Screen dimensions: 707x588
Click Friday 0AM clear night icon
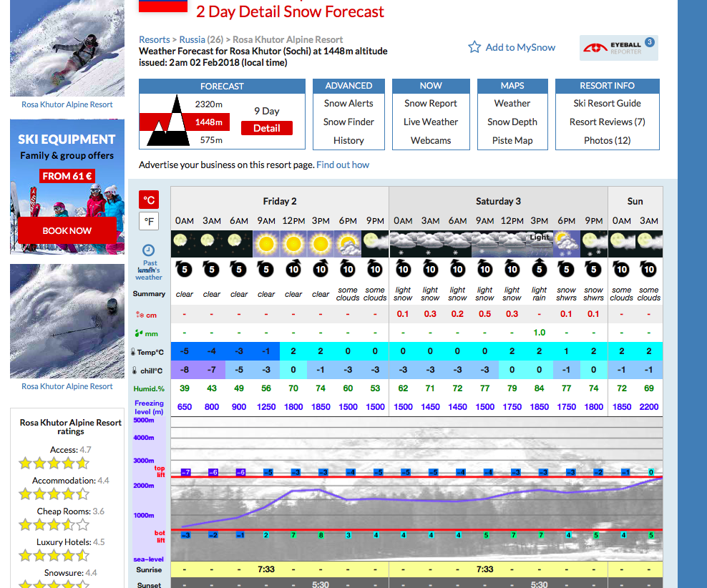pos(185,244)
